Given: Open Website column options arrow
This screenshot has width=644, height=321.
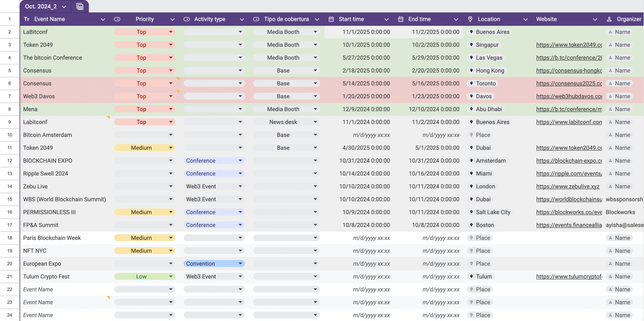Looking at the screenshot, I should coord(595,20).
